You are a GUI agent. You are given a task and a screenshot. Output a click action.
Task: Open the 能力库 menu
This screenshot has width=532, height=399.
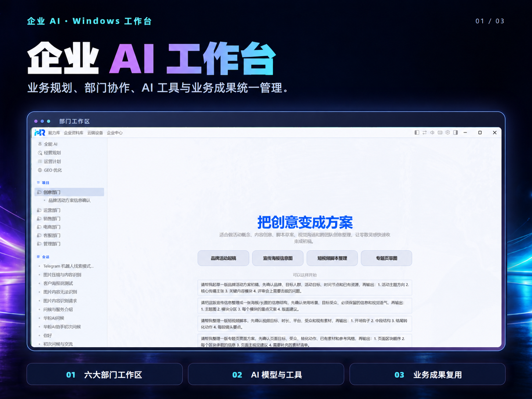tap(54, 133)
